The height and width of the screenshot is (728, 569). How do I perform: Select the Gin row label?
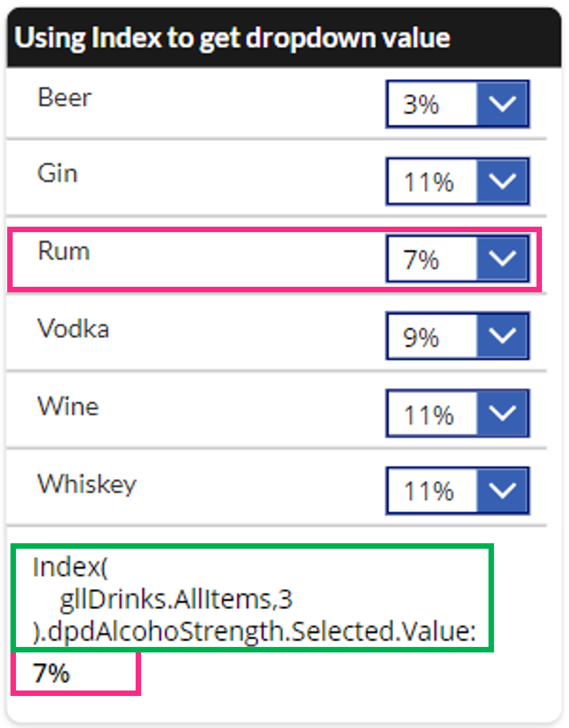(57, 173)
